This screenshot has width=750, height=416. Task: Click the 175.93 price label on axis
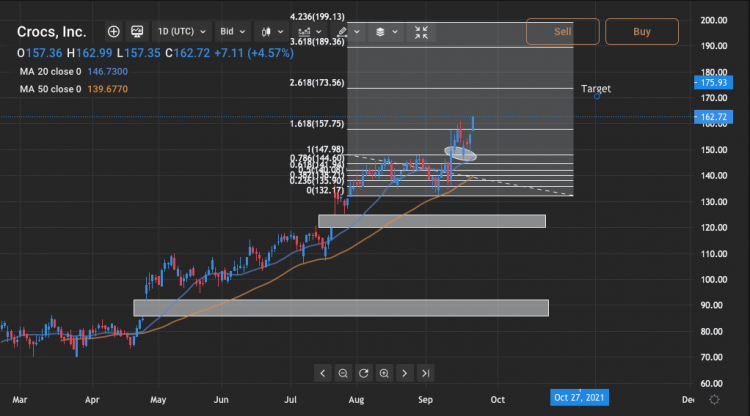[x=713, y=83]
